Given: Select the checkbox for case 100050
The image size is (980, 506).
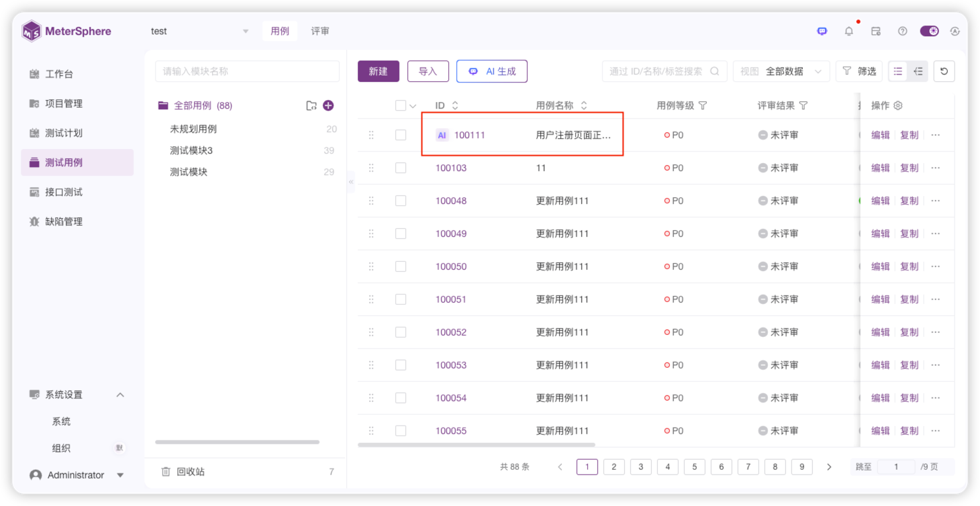Looking at the screenshot, I should coord(401,266).
